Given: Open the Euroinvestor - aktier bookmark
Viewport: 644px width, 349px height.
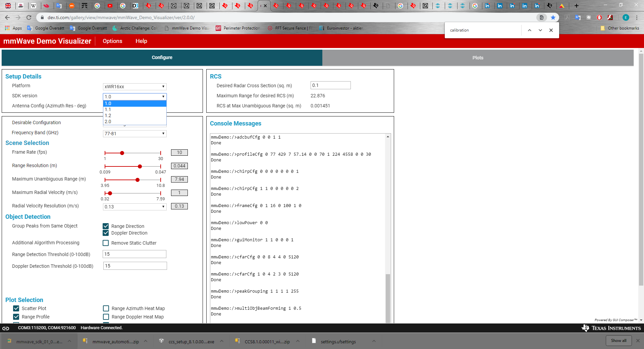Looking at the screenshot, I should (x=341, y=28).
